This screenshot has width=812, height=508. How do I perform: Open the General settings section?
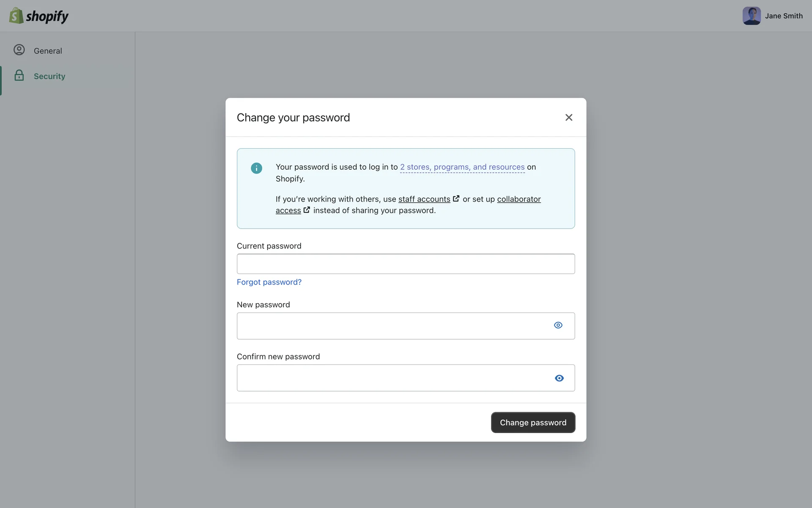(48, 51)
